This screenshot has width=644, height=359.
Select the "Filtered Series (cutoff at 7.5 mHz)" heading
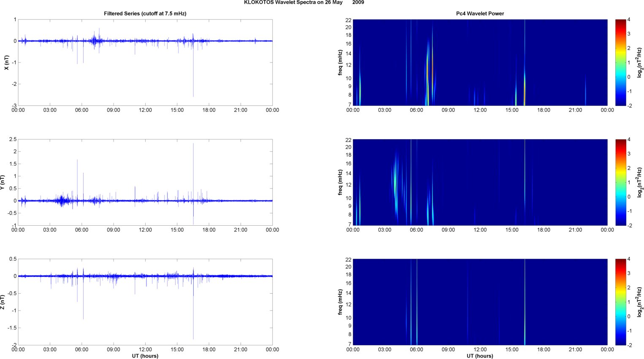(145, 13)
